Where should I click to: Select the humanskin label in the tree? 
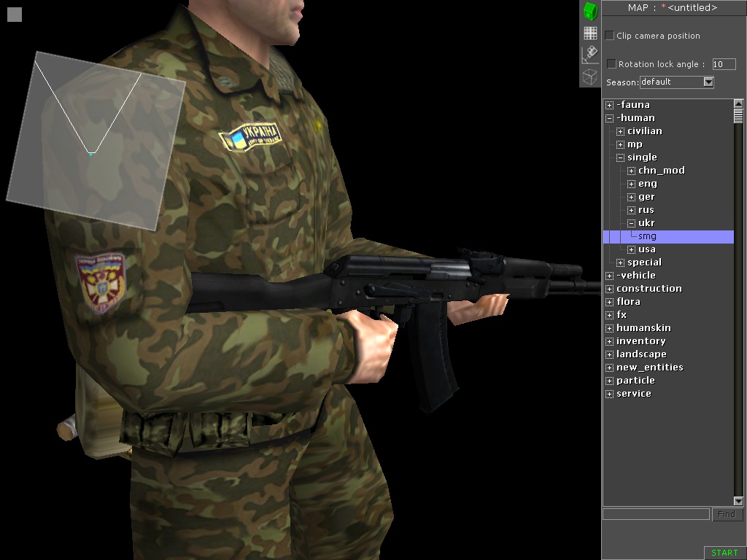point(643,328)
